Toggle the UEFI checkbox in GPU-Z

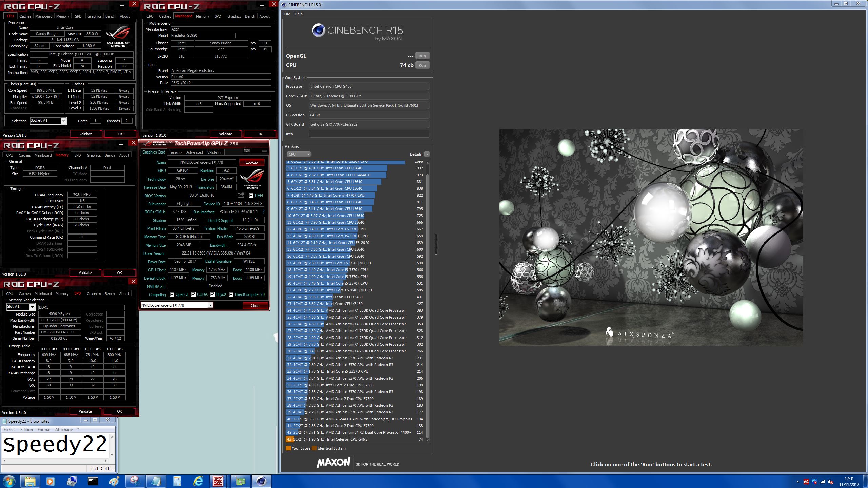coord(251,196)
